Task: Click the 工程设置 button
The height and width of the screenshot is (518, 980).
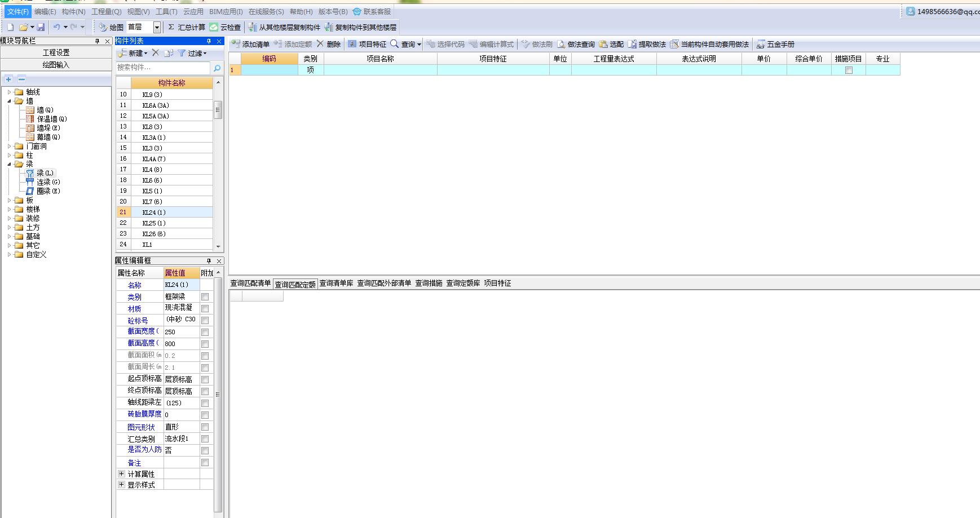Action: 56,52
